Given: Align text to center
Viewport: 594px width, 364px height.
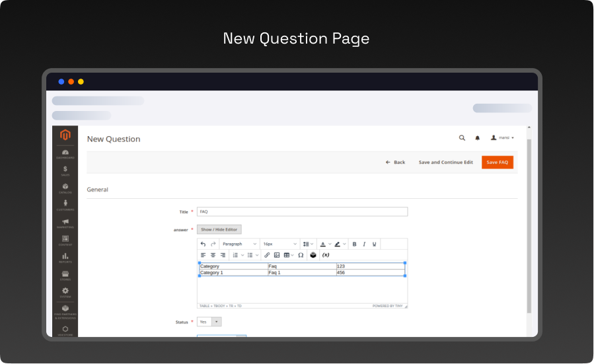Looking at the screenshot, I should click(213, 255).
